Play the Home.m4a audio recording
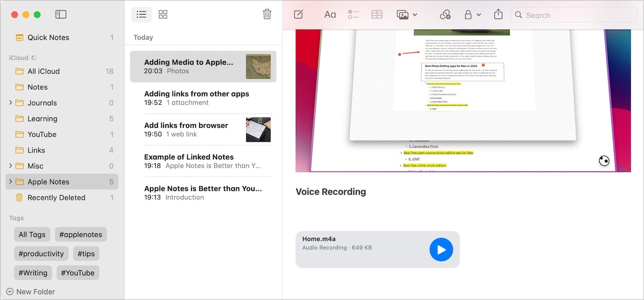This screenshot has height=300, width=644. pos(441,250)
